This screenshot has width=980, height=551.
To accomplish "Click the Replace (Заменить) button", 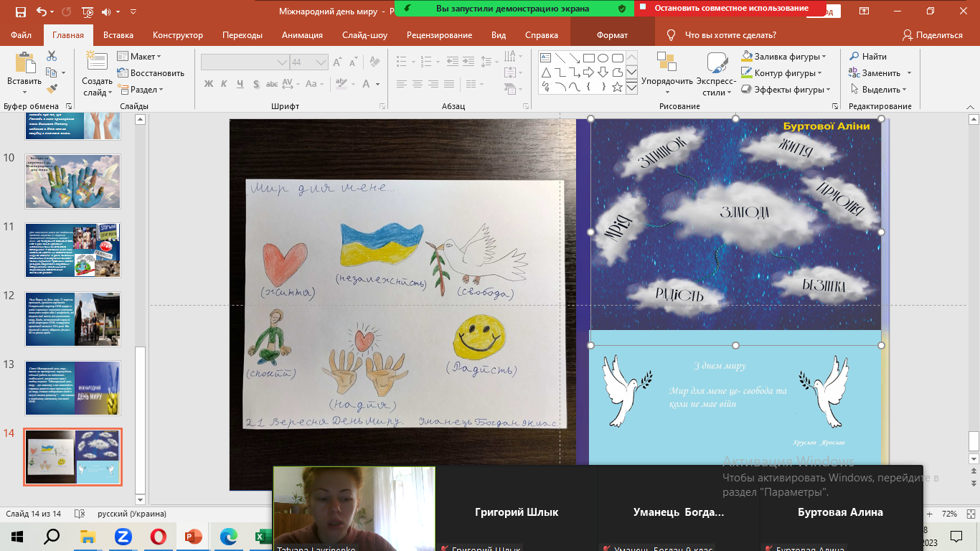I will click(x=875, y=72).
